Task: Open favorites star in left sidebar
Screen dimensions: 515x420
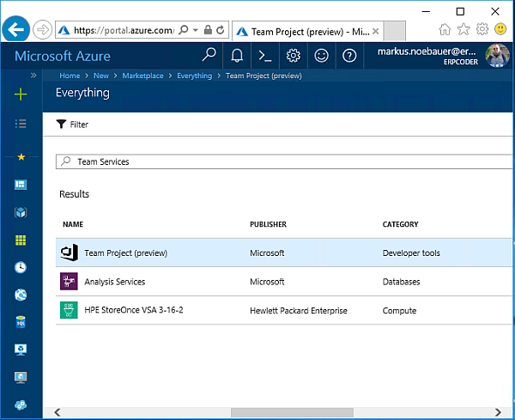Action: [21, 157]
